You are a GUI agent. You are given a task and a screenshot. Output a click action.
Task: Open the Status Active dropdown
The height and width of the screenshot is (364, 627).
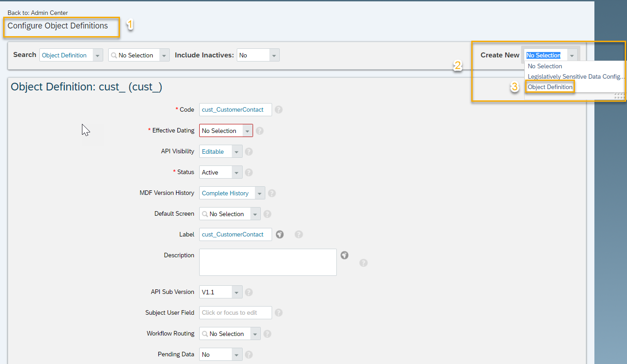(x=237, y=172)
